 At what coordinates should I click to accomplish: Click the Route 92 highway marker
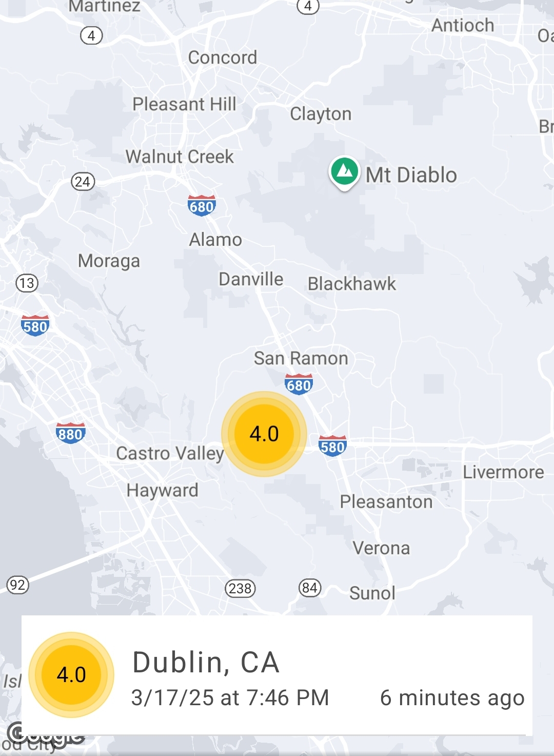click(x=17, y=585)
